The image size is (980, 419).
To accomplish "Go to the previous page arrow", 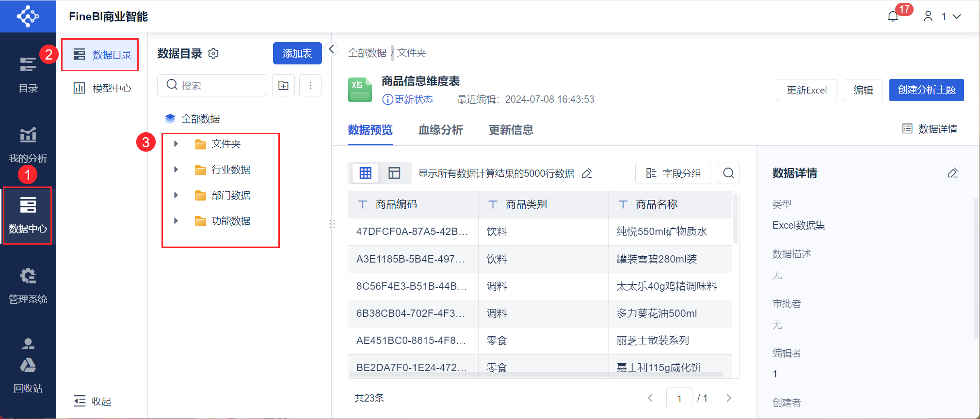I will coord(650,398).
